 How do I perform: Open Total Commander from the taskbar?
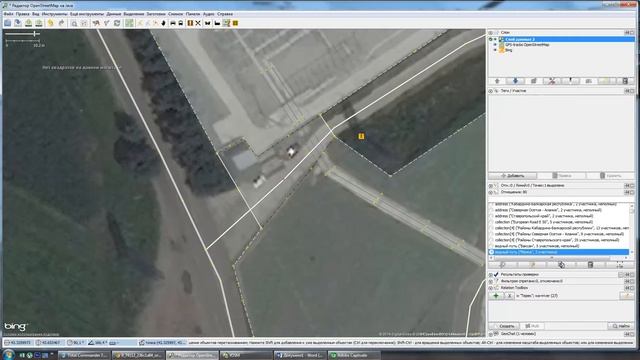tap(84, 355)
